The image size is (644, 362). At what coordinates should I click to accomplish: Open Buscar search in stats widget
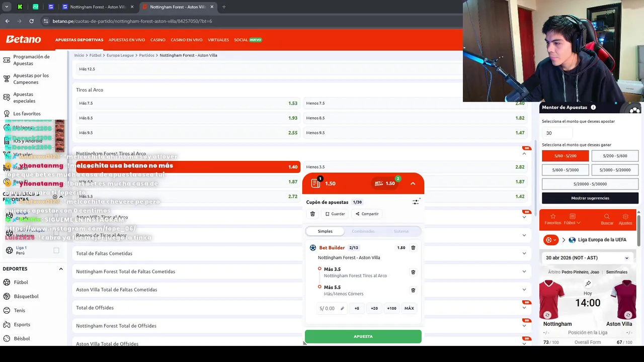pos(607,219)
